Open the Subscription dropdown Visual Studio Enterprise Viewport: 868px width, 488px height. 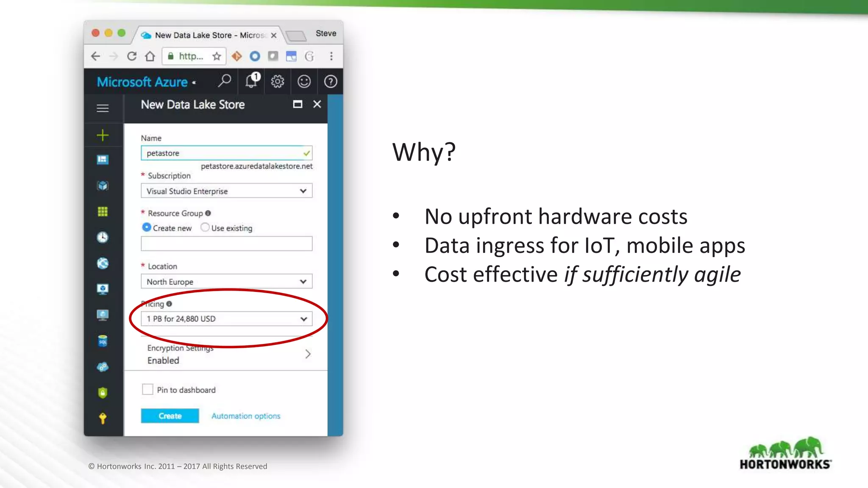[226, 191]
